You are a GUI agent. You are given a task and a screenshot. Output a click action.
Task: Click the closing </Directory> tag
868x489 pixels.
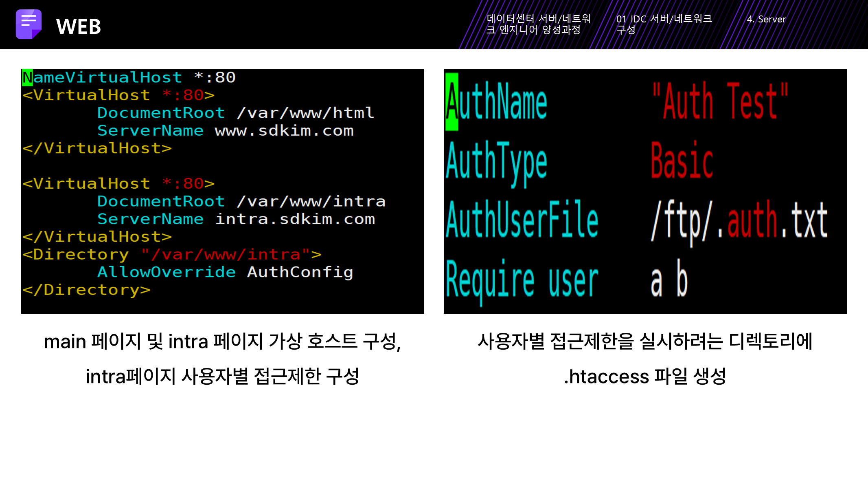point(86,290)
